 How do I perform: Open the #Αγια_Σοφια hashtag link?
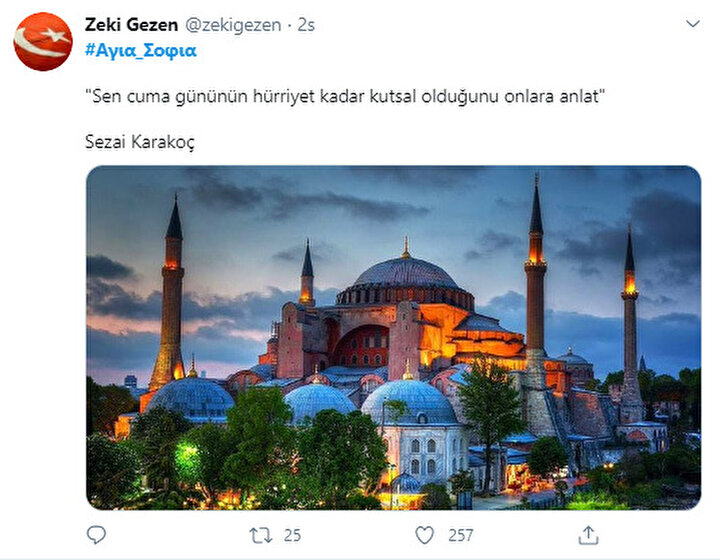tap(141, 50)
